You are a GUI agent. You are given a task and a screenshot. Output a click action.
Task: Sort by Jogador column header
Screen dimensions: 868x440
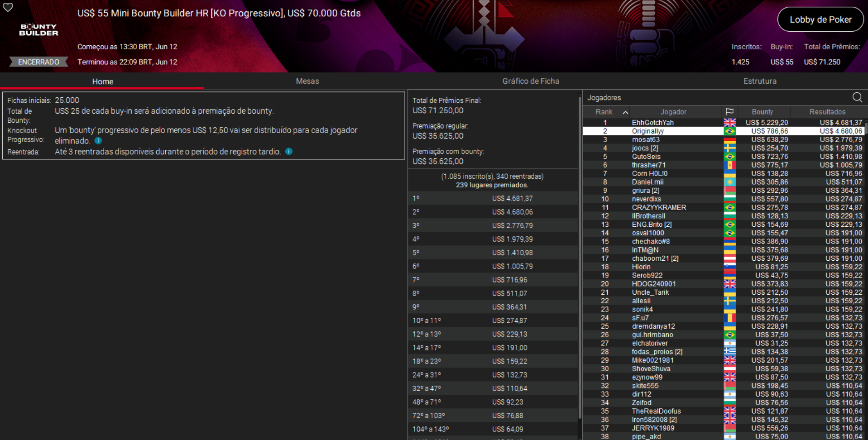point(673,112)
